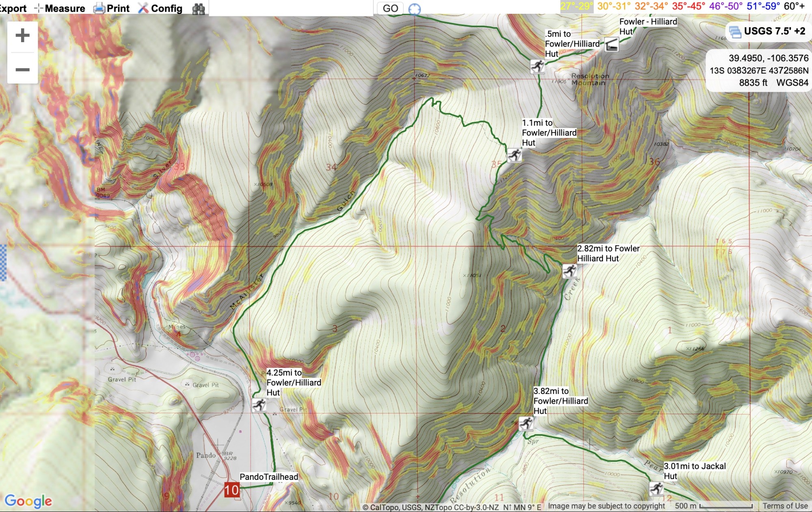Click the skier marker at 1.1mi waypoint
The height and width of the screenshot is (512, 812).
[x=514, y=155]
